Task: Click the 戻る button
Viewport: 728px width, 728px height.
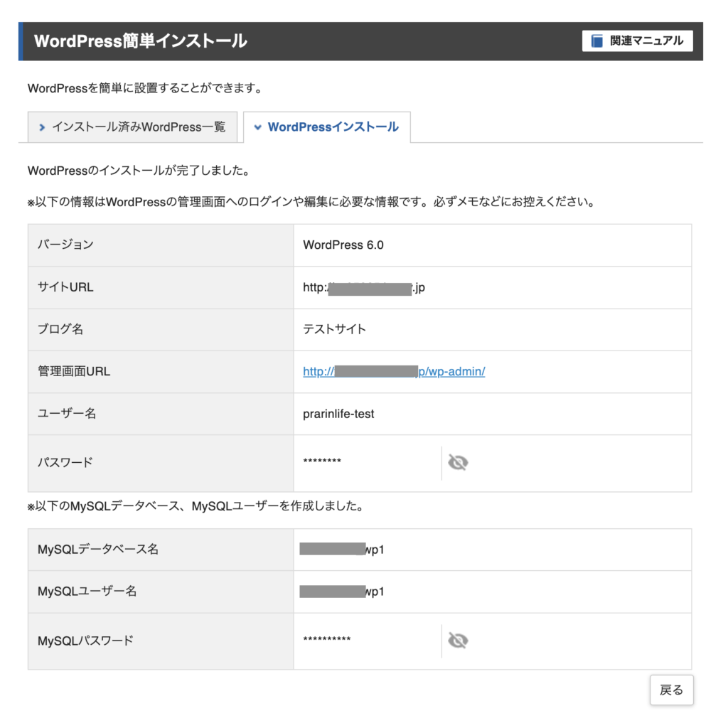Action: click(671, 690)
